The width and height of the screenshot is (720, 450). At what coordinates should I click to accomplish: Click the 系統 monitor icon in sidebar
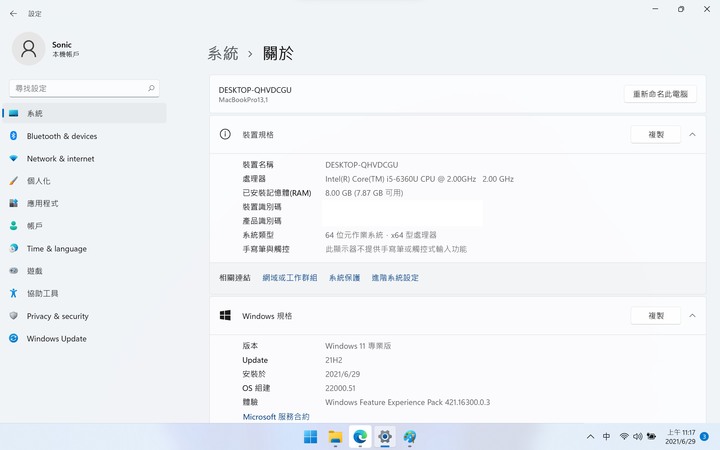pos(14,113)
